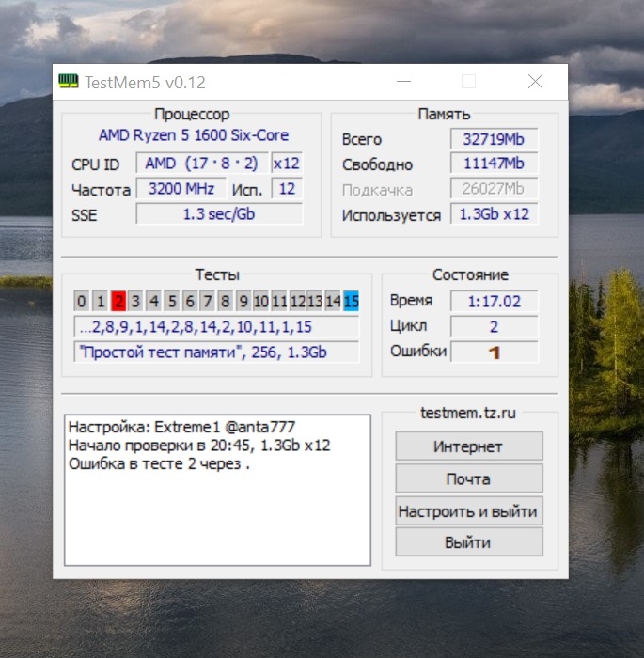Click the blue active test box 15
Screen dimensions: 644x658
[351, 301]
